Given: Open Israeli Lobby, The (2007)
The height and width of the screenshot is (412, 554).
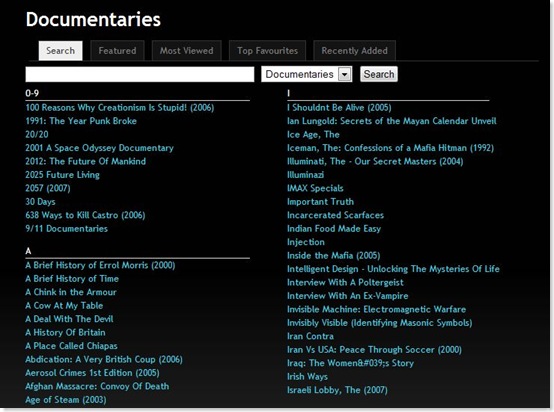Looking at the screenshot, I should (337, 389).
